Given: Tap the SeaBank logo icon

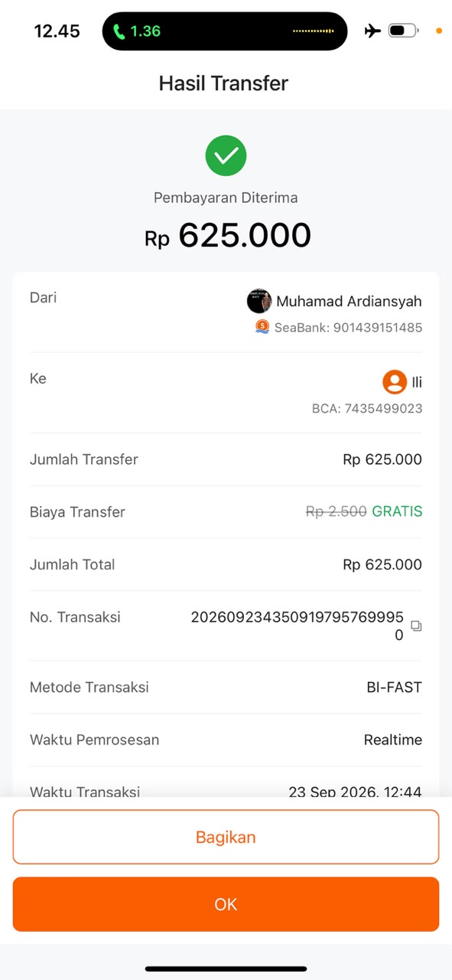Looking at the screenshot, I should pos(262,327).
